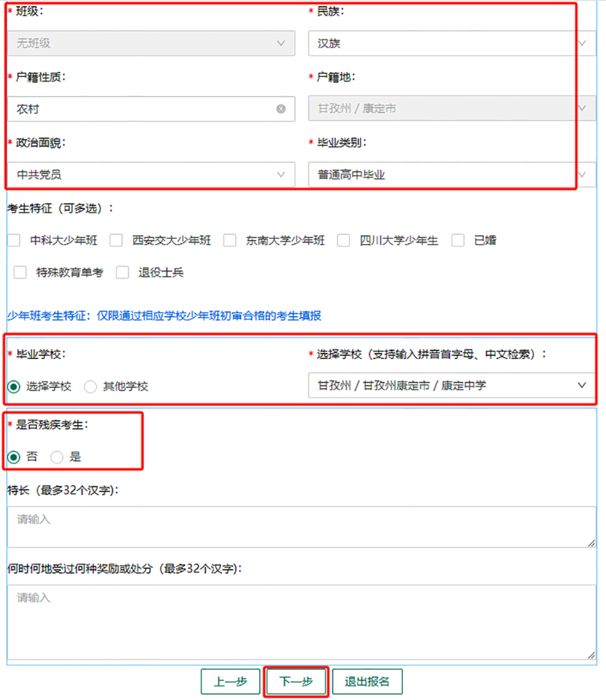Clear the 户籍性质 field using the X icon
Image resolution: width=606 pixels, height=700 pixels.
click(x=281, y=109)
